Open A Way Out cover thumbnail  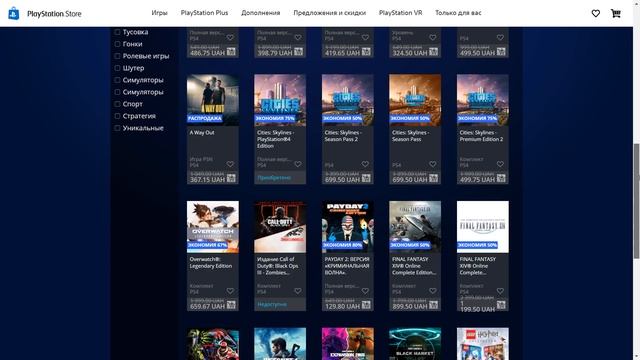(213, 100)
